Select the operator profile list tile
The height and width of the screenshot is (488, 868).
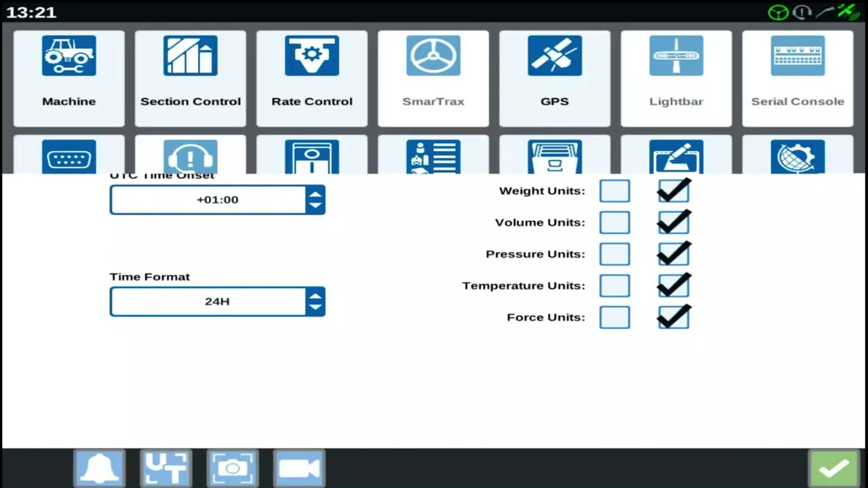433,155
